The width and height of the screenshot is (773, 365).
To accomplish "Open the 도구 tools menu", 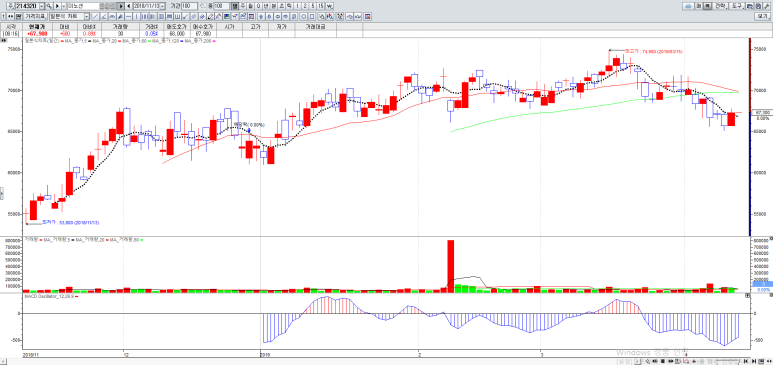I will point(736,6).
